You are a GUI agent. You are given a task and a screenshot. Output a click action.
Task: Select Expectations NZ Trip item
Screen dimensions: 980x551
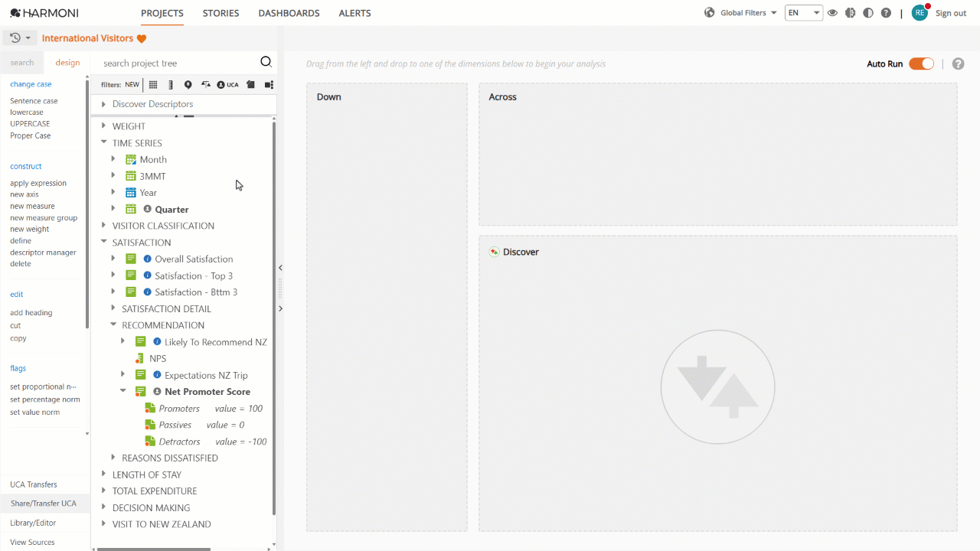[206, 375]
